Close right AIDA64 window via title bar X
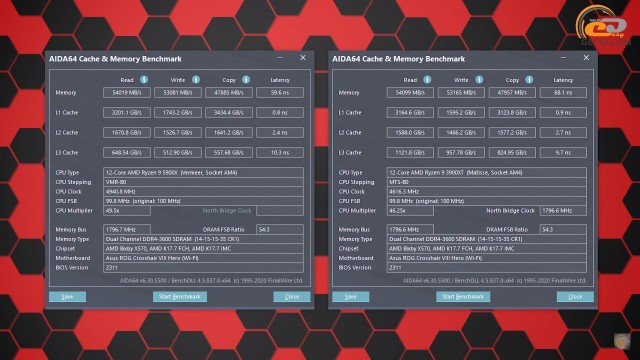Screen dimensions: 640x360 coord(586,58)
